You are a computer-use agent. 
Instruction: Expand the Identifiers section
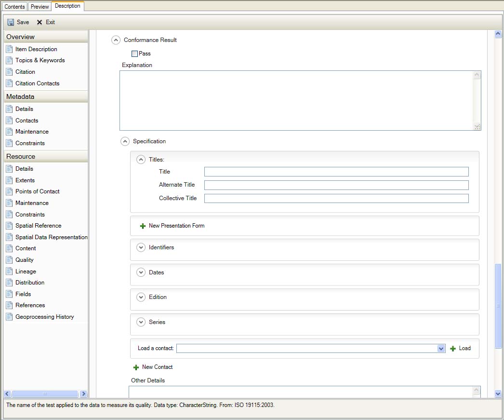coord(141,247)
